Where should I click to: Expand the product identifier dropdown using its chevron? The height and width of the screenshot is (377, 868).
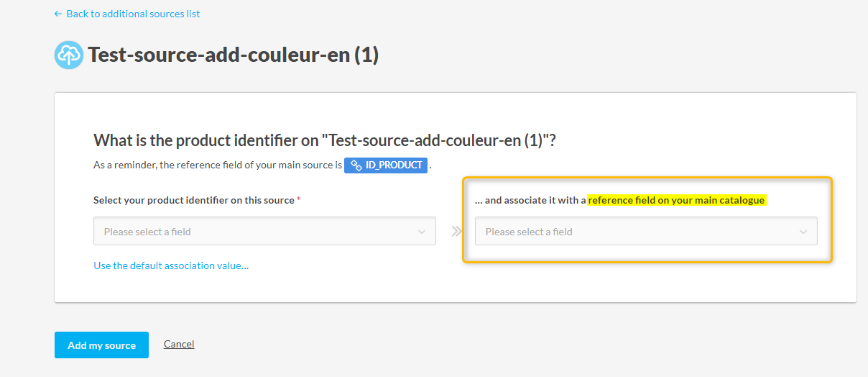421,232
